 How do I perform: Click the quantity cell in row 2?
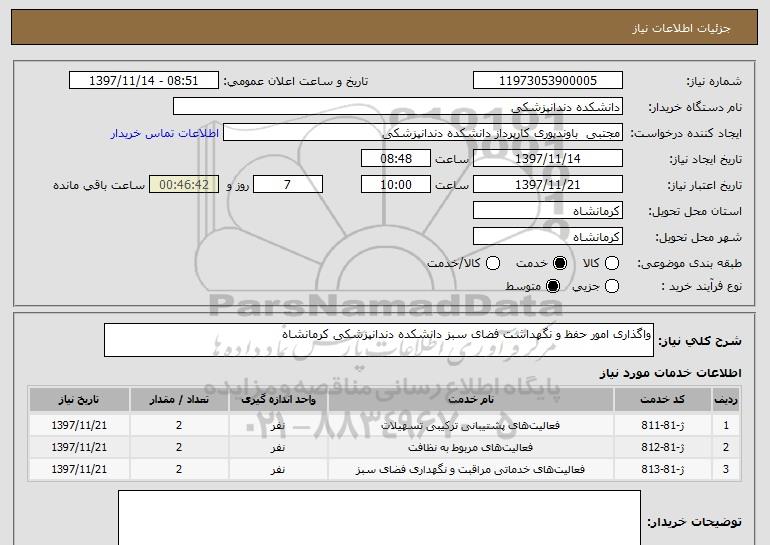tap(179, 447)
